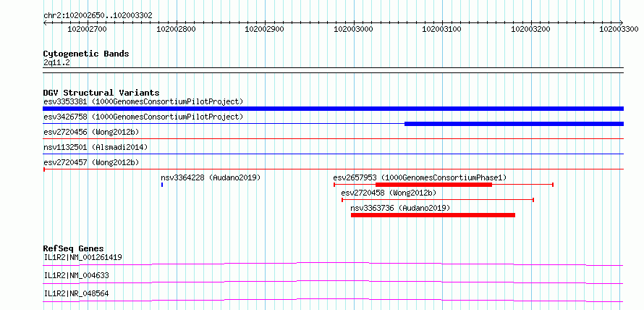Open variant esv3426758 label
The height and width of the screenshot is (310, 644).
(x=143, y=117)
